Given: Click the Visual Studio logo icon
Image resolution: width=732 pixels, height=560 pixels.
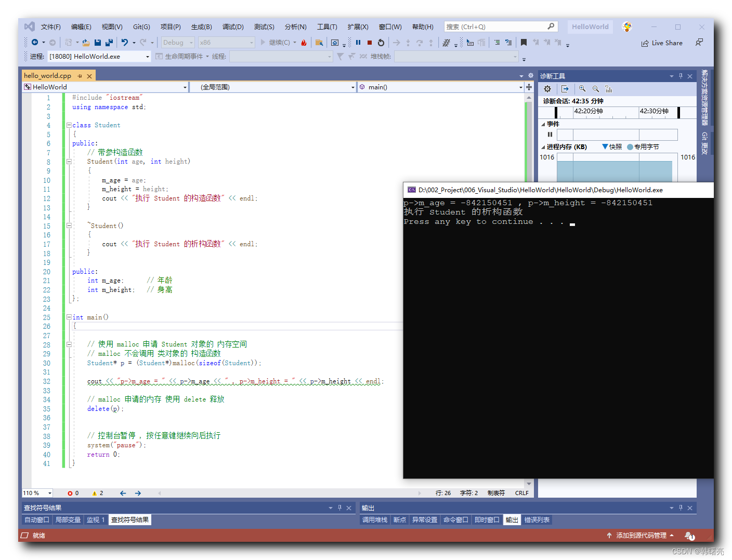Looking at the screenshot, I should (x=30, y=26).
